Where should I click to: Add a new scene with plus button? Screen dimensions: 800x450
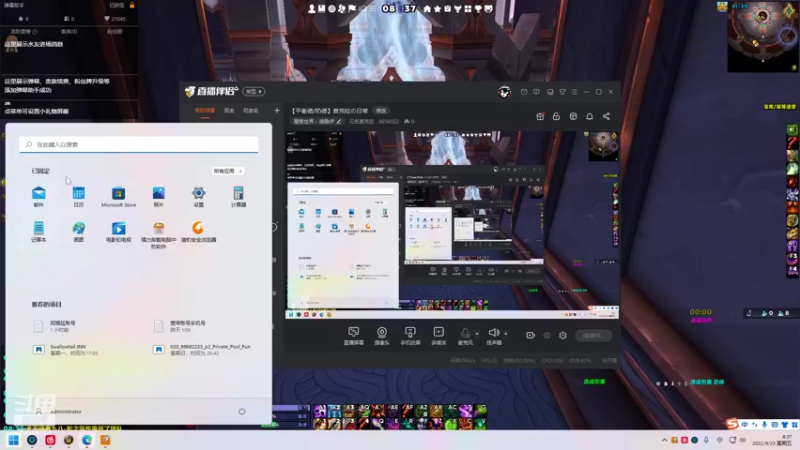coord(277,110)
